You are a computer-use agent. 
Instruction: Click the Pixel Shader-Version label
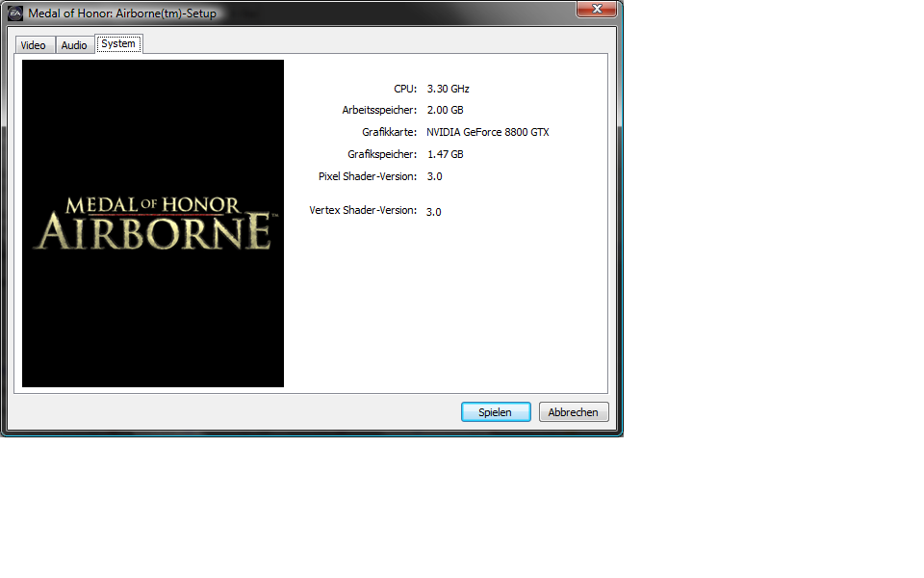(368, 176)
